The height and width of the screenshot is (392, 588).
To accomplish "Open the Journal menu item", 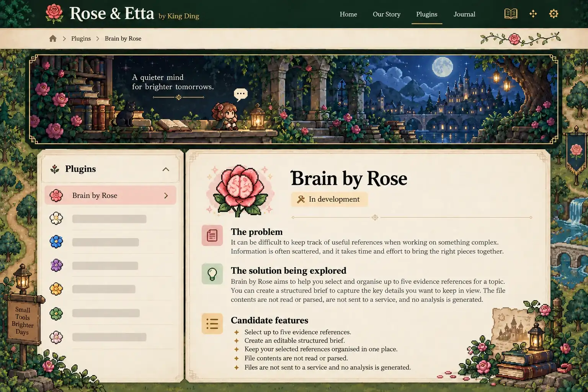I will coord(464,14).
